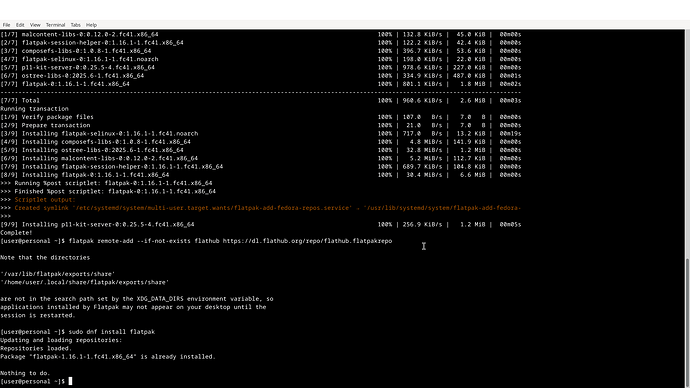
Task: Click the 'Installing flatpak-selinux' row
Action: (261, 134)
